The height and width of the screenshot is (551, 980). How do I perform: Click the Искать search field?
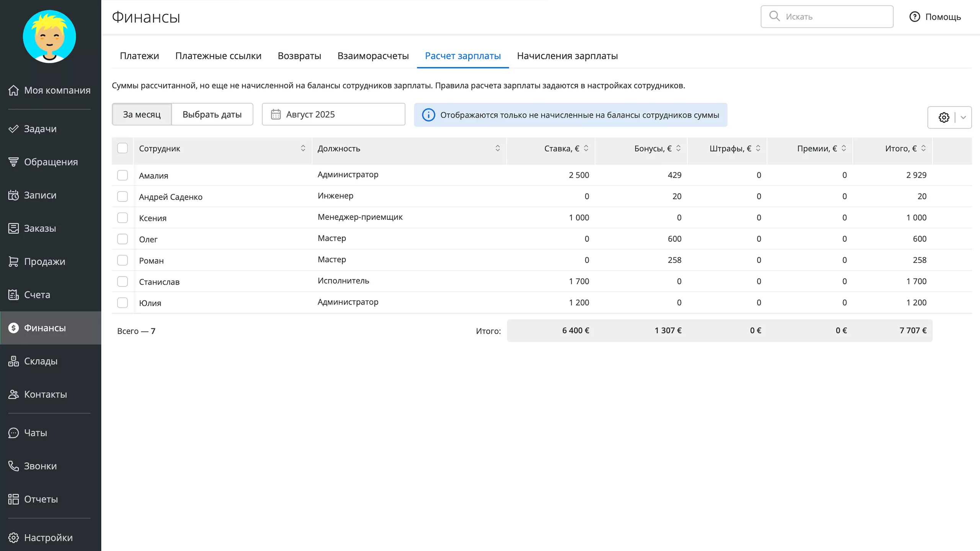click(827, 17)
